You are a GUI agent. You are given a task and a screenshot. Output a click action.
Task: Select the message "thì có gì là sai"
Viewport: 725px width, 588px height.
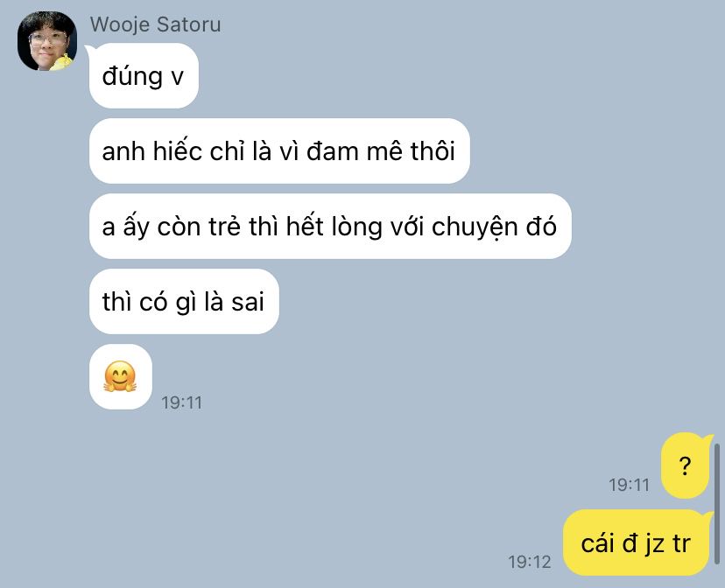click(x=184, y=302)
